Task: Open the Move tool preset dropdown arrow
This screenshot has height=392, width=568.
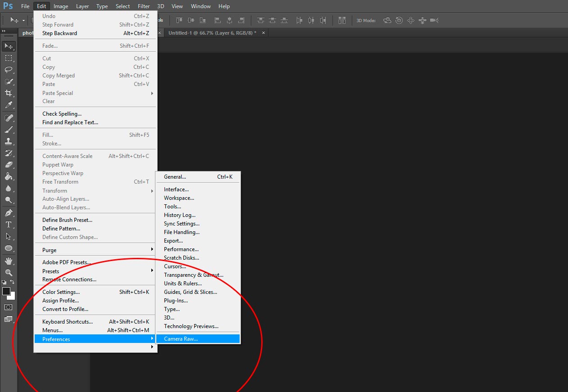Action: click(x=23, y=21)
